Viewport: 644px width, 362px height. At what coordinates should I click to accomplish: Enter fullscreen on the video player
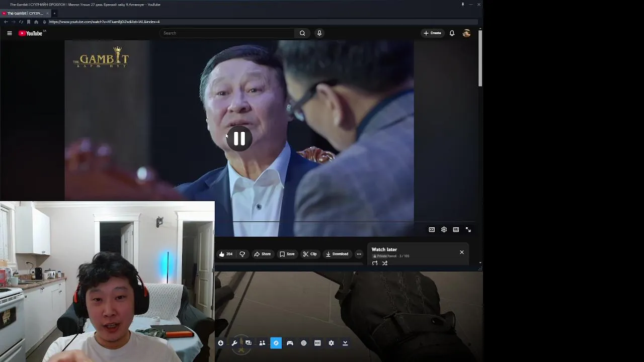[x=468, y=229]
